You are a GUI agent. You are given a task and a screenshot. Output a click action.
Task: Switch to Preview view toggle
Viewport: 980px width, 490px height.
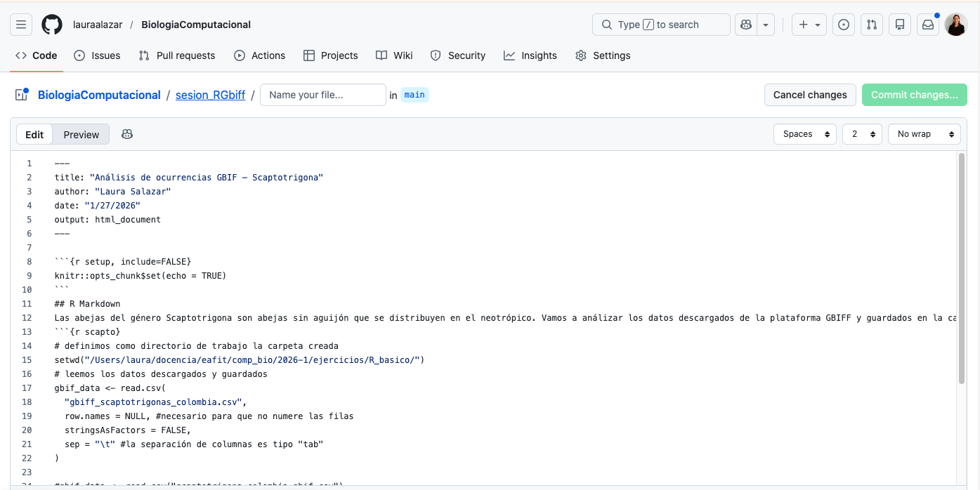(x=81, y=135)
